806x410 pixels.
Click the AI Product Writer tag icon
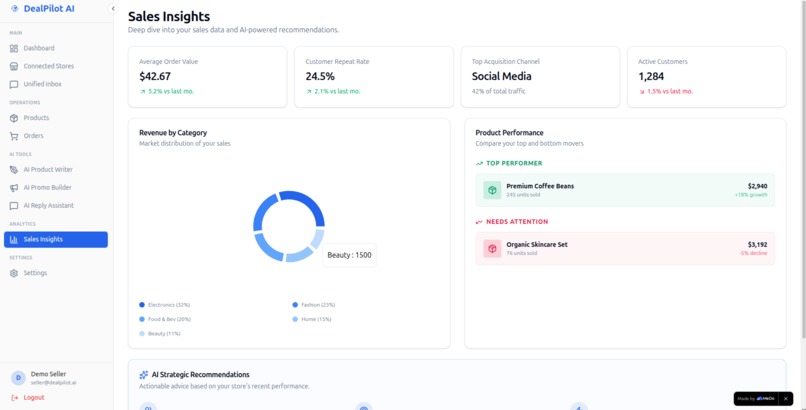pos(14,170)
